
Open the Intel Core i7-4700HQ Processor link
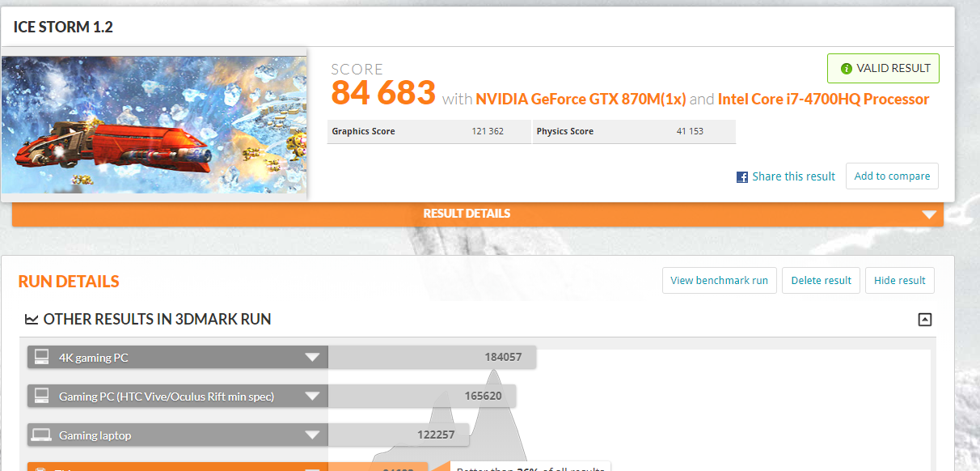coord(823,100)
